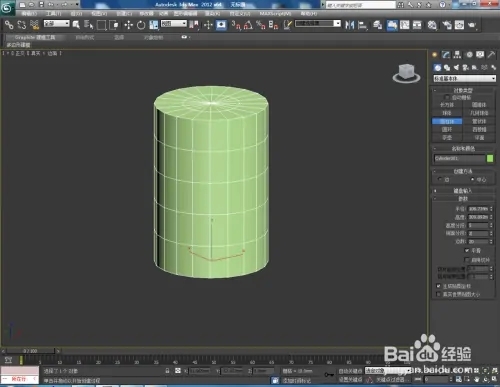The height and width of the screenshot is (387, 500).
Task: Click the 圆锥体 object type button
Action: click(x=479, y=105)
